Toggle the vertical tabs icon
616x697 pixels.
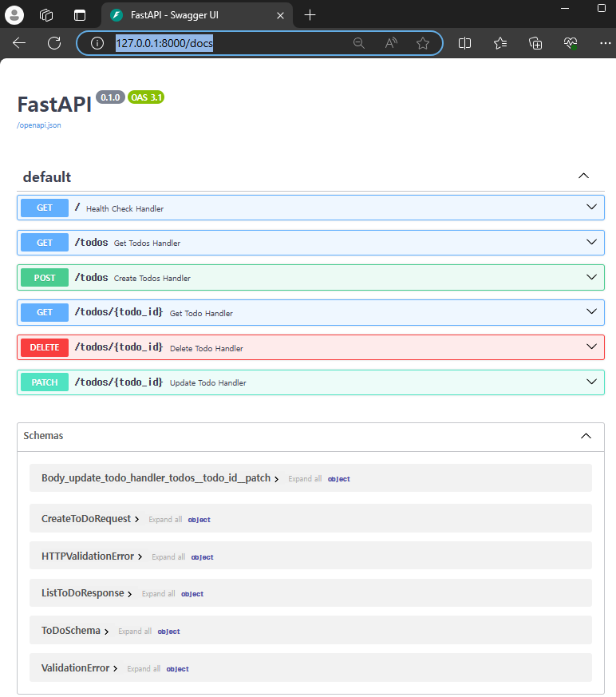[80, 15]
